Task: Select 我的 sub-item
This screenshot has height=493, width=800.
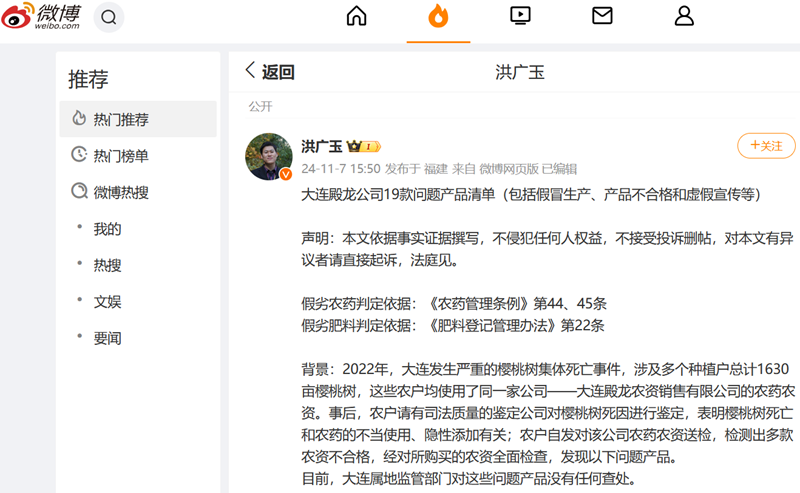Action: pyautogui.click(x=108, y=229)
